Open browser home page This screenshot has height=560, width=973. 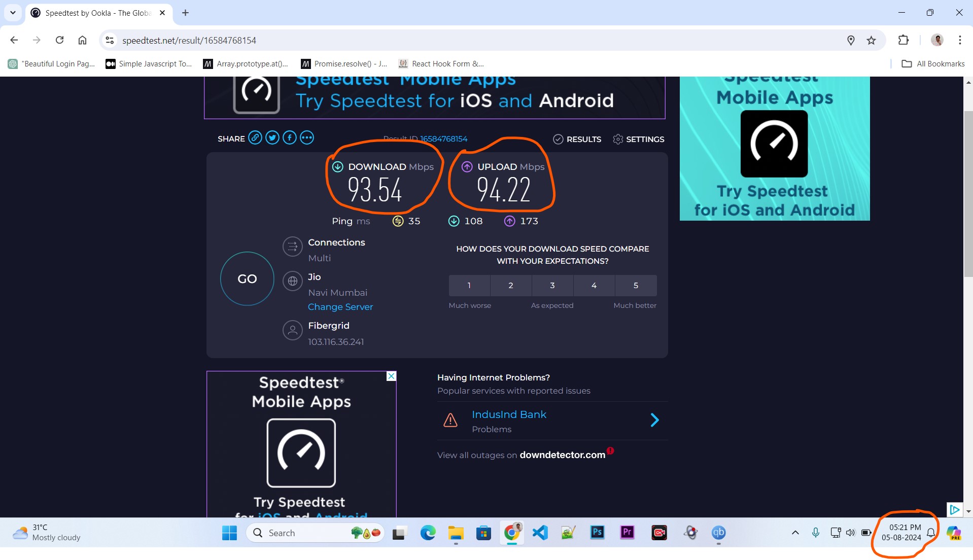coord(82,40)
